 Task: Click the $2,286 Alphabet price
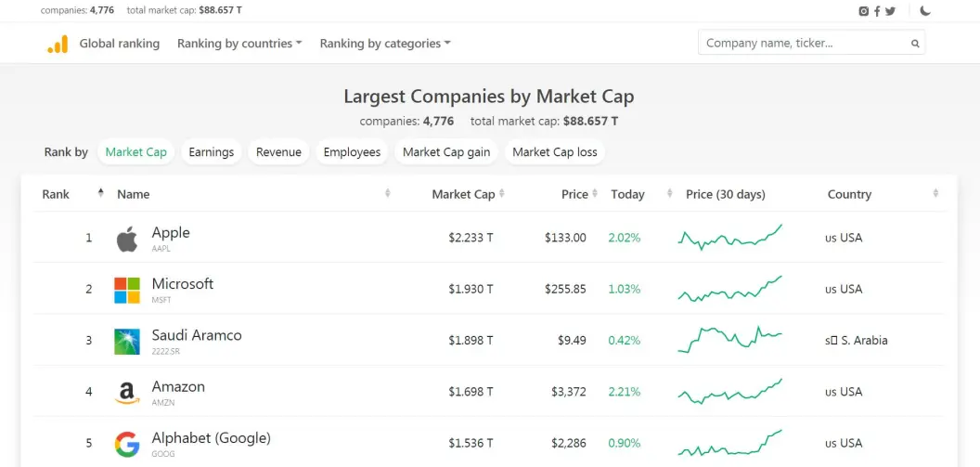(569, 443)
